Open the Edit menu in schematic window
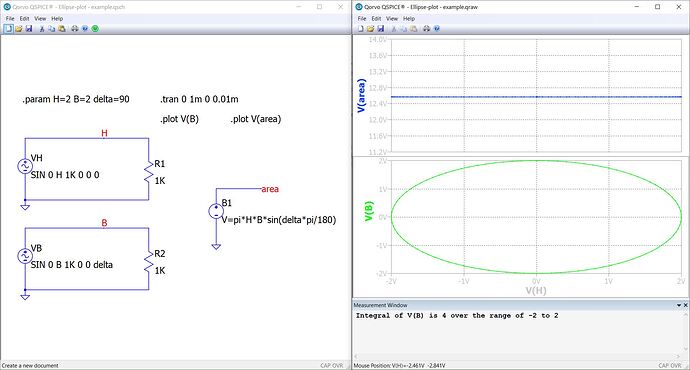This screenshot has width=690, height=370. point(24,18)
